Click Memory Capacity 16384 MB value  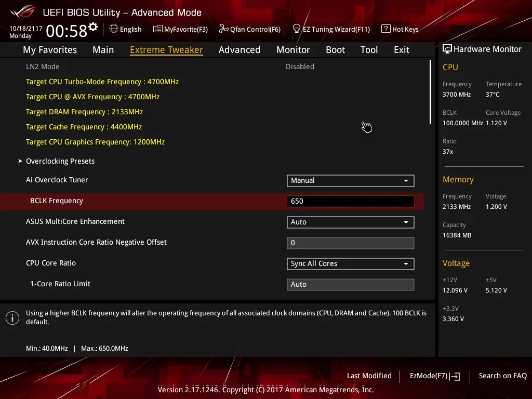coord(457,235)
